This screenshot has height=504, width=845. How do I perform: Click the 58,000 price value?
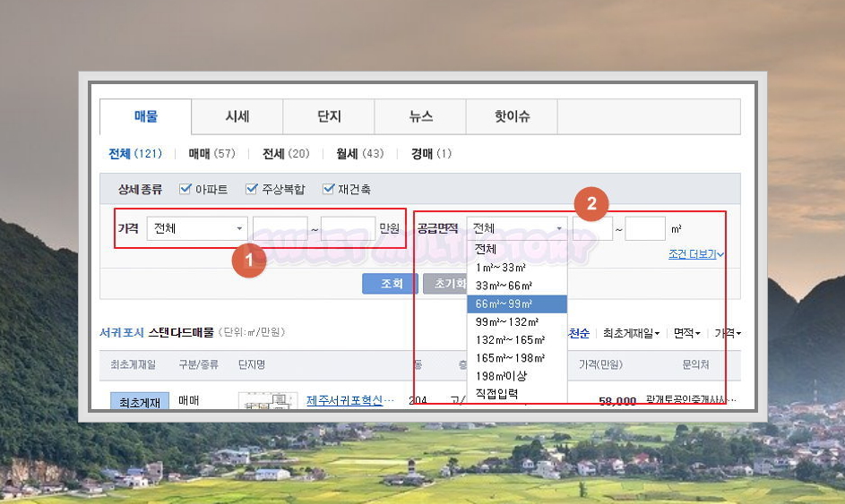tap(617, 402)
